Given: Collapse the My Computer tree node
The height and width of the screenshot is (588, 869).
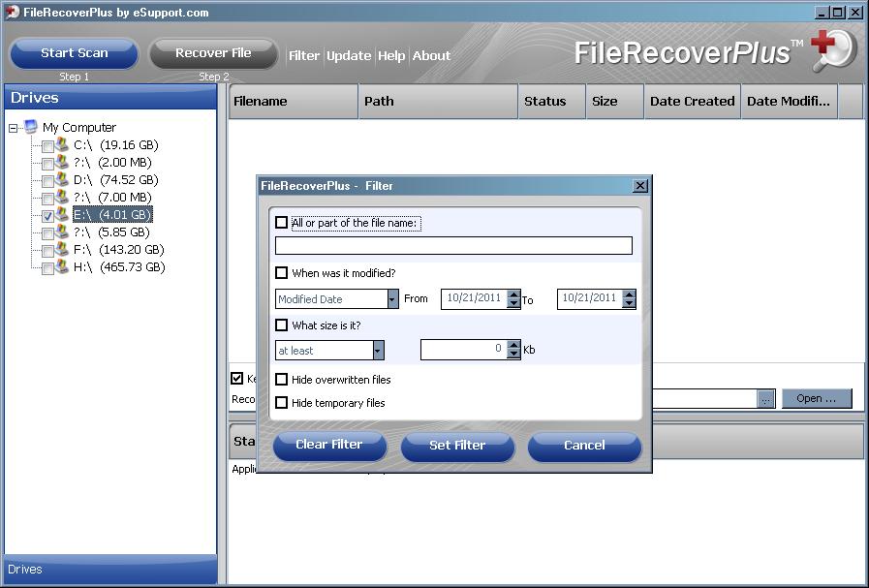Looking at the screenshot, I should click(14, 128).
